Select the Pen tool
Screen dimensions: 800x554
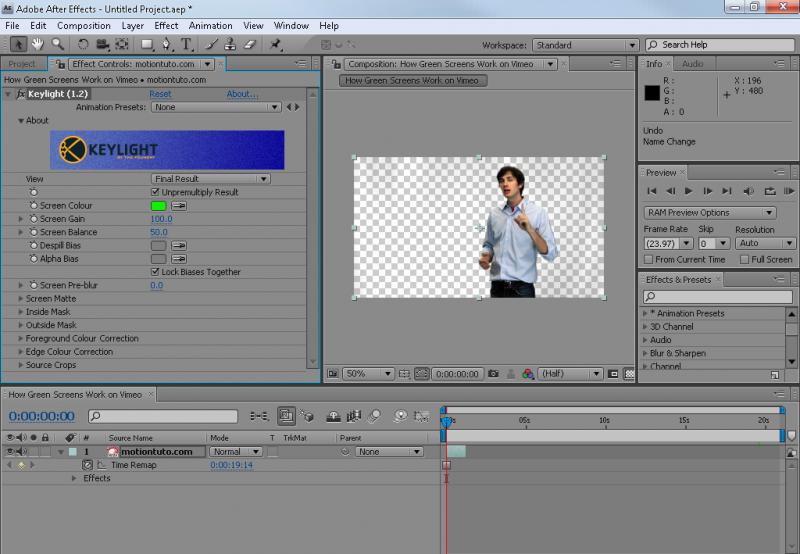click(166, 44)
